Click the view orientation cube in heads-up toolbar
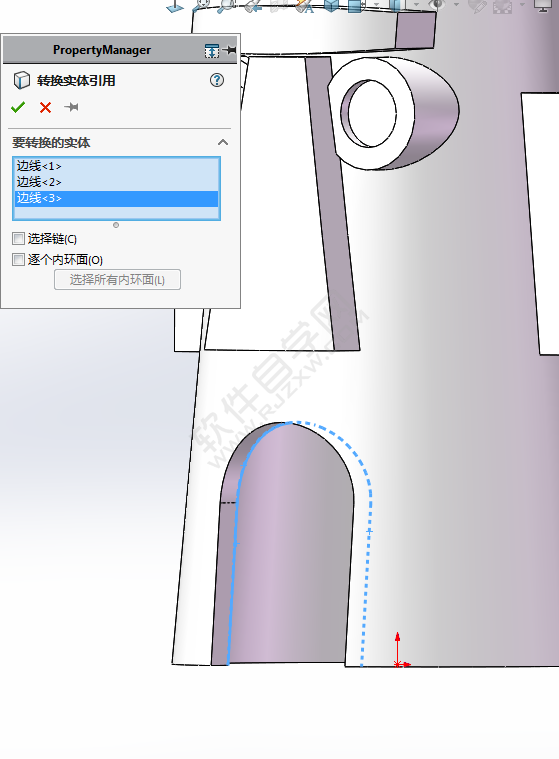The height and width of the screenshot is (759, 559). [x=332, y=6]
